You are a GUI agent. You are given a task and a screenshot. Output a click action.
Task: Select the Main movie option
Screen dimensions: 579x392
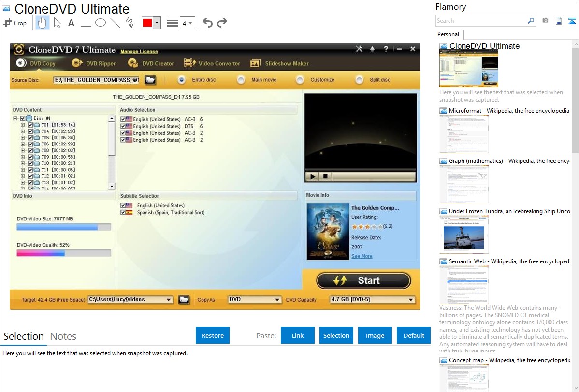[241, 80]
